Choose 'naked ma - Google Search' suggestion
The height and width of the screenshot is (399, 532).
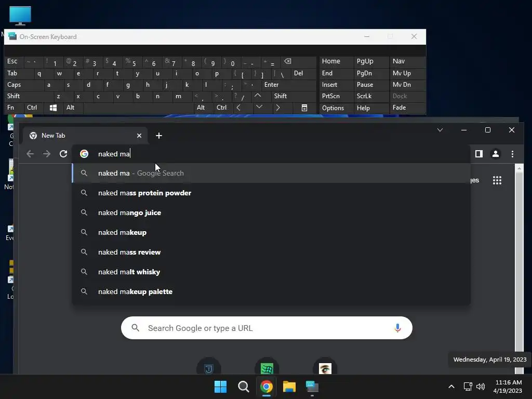[x=271, y=173]
